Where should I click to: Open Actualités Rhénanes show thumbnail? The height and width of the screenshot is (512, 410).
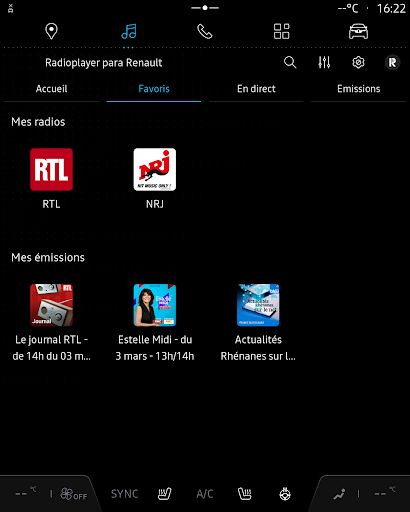point(258,305)
